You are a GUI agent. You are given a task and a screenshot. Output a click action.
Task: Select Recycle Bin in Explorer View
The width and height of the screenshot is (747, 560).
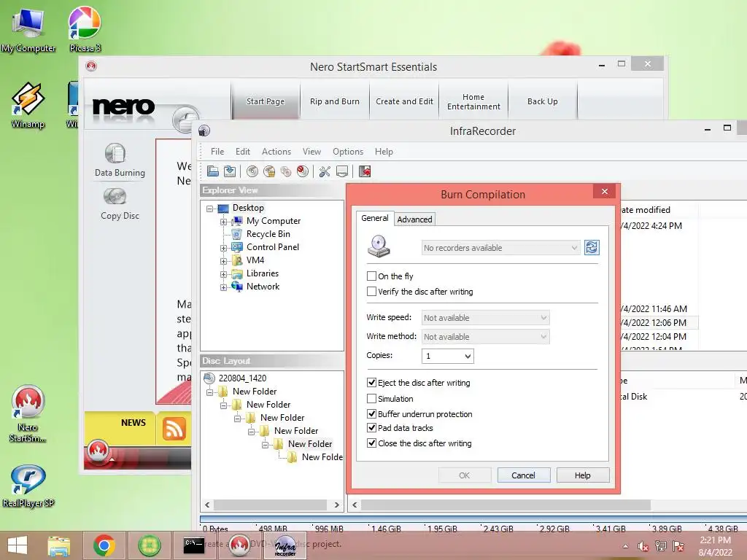click(x=268, y=234)
